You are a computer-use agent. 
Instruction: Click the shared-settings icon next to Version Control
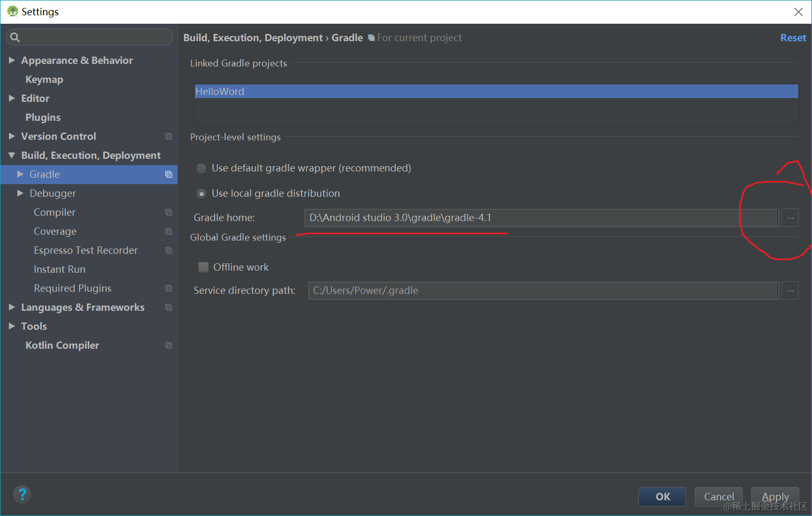pos(168,136)
